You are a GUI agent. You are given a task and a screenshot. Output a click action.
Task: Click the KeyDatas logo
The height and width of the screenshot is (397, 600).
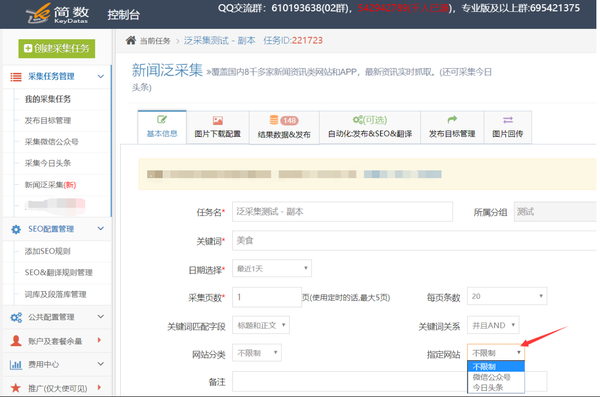tap(57, 14)
